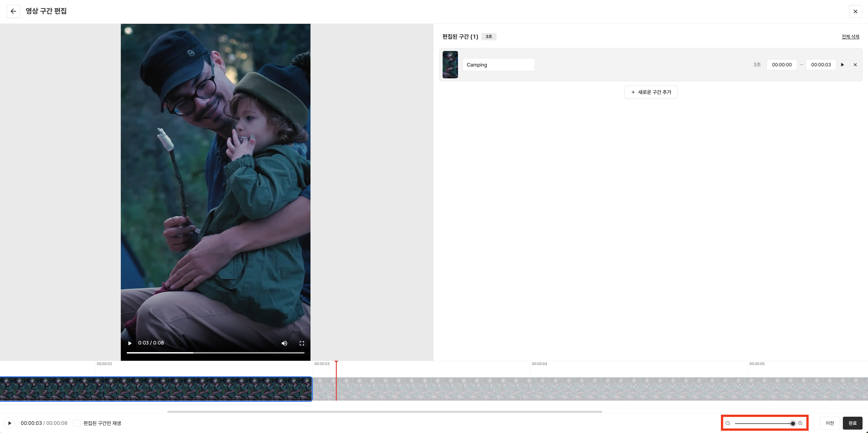Click the back arrow beside 영상 구간 편집

tap(13, 11)
